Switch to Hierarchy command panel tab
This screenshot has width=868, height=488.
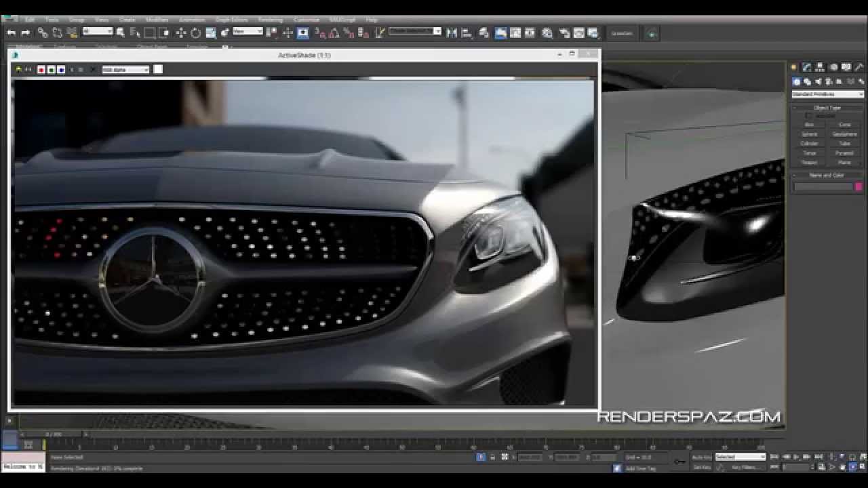(820, 67)
